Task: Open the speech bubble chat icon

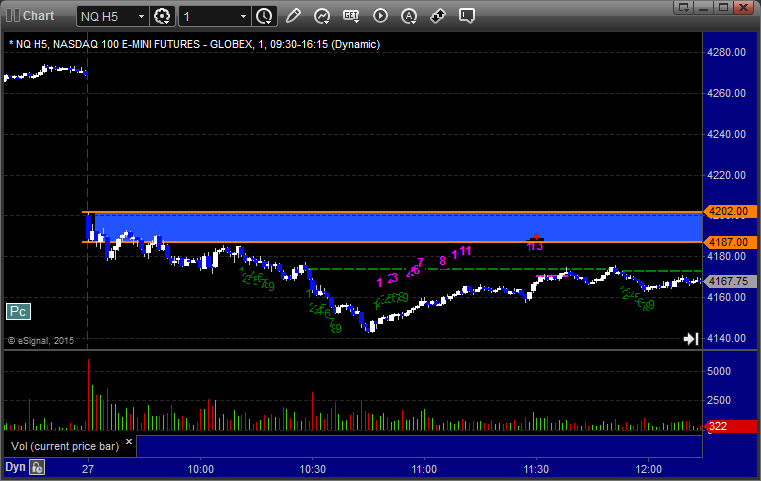Action: pyautogui.click(x=467, y=16)
